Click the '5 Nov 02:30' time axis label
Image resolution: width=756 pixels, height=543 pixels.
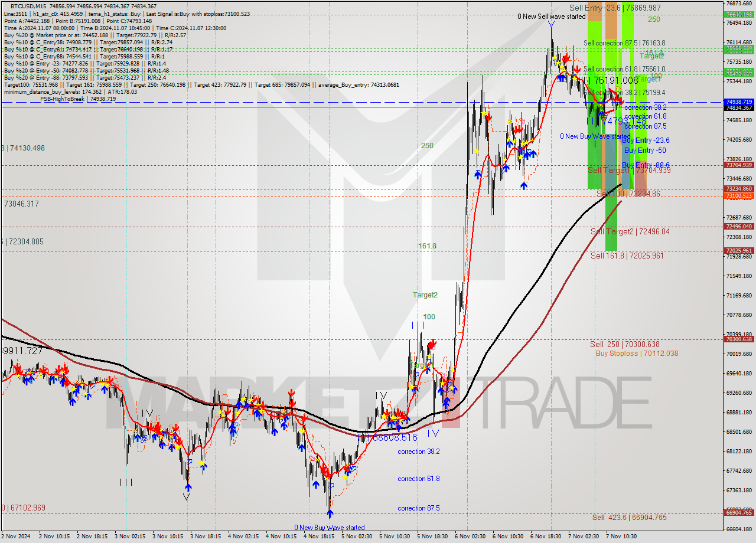click(x=356, y=537)
